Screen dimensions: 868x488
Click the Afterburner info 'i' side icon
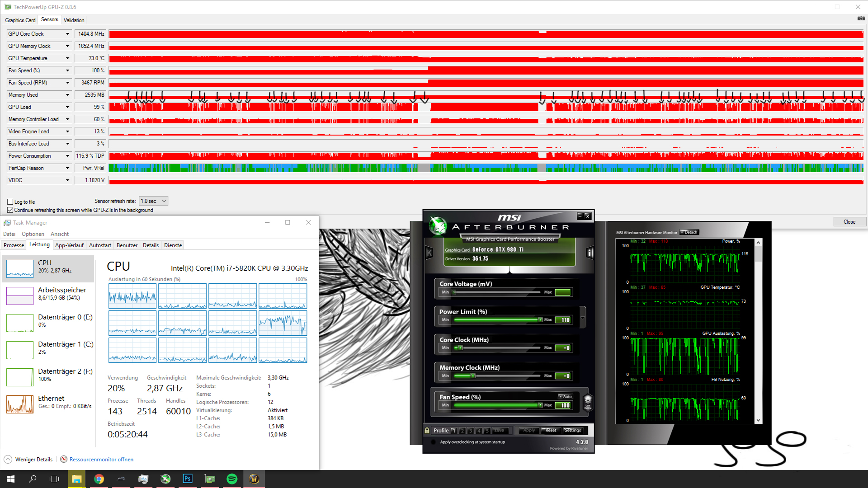click(590, 253)
